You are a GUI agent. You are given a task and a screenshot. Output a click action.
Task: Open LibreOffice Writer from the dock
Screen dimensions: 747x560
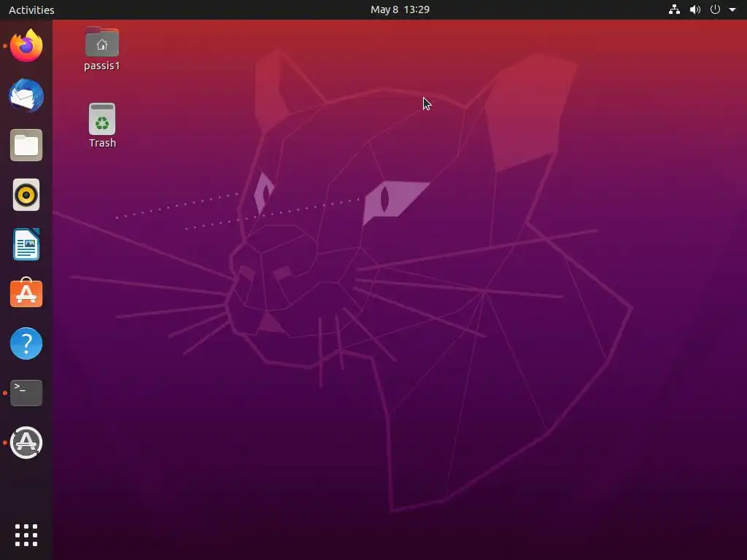26,244
